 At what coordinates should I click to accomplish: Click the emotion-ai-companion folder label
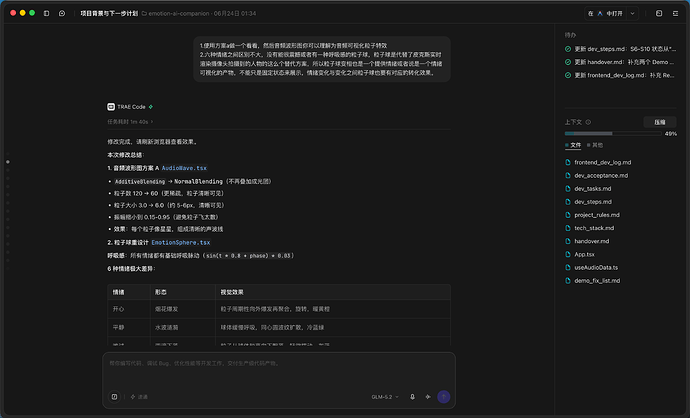(179, 13)
